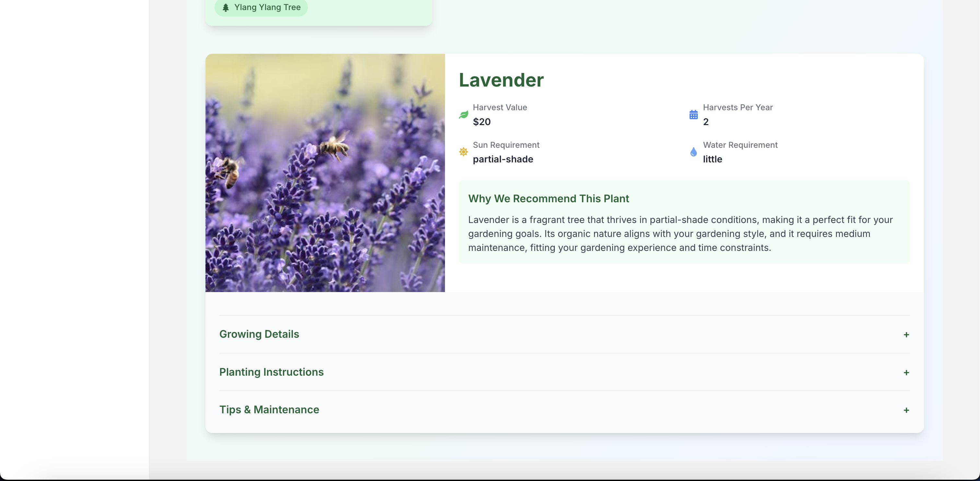The width and height of the screenshot is (980, 481).
Task: Select the lavender field photo
Action: click(x=325, y=172)
